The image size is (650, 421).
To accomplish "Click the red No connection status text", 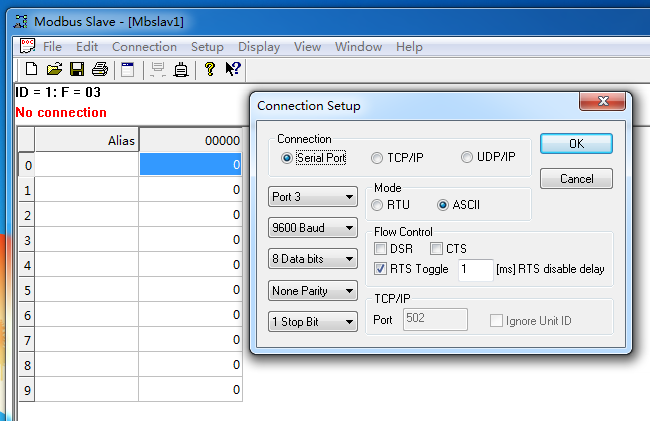I will (x=61, y=112).
